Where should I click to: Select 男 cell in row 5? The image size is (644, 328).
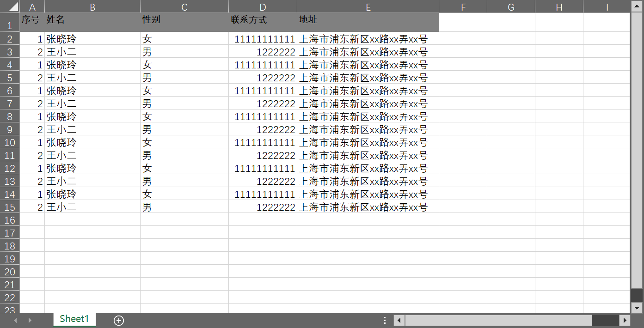pos(184,77)
